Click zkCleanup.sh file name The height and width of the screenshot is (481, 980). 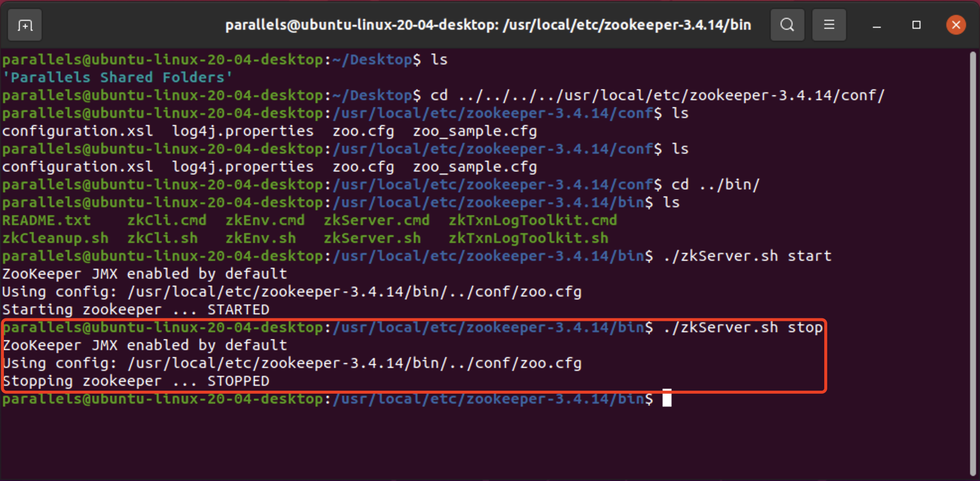coord(56,238)
